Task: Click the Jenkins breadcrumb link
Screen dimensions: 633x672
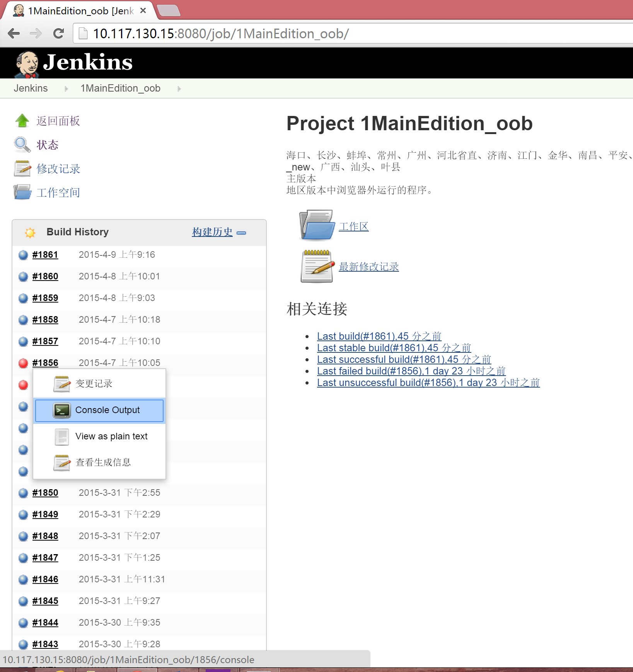Action: pos(31,88)
